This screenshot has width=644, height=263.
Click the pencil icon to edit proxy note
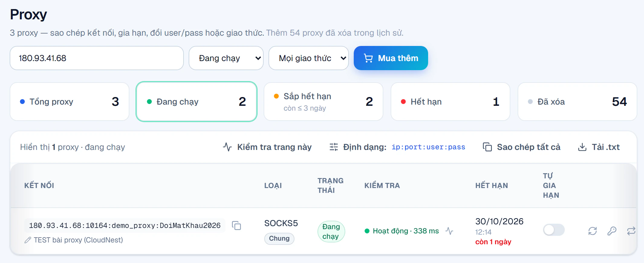click(x=28, y=240)
